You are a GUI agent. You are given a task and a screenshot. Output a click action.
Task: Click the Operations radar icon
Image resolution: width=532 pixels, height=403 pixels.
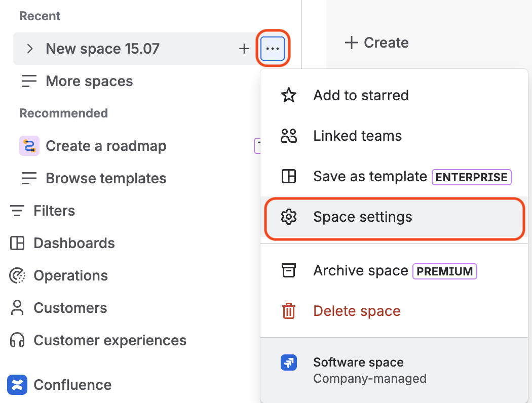(x=17, y=275)
